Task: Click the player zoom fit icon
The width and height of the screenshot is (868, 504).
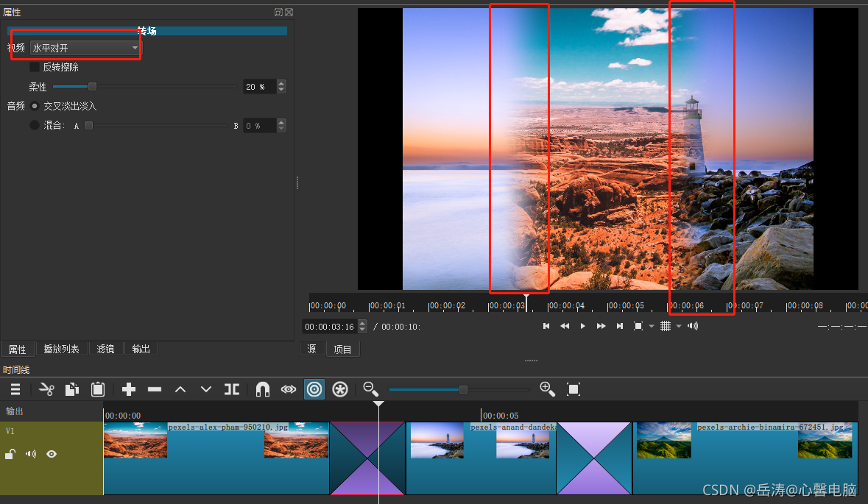Action: pos(638,327)
